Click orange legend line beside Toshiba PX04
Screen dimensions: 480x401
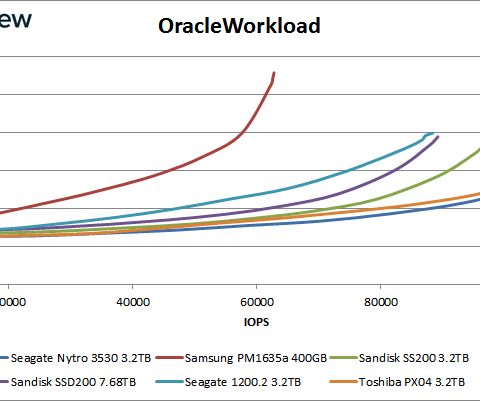344,382
